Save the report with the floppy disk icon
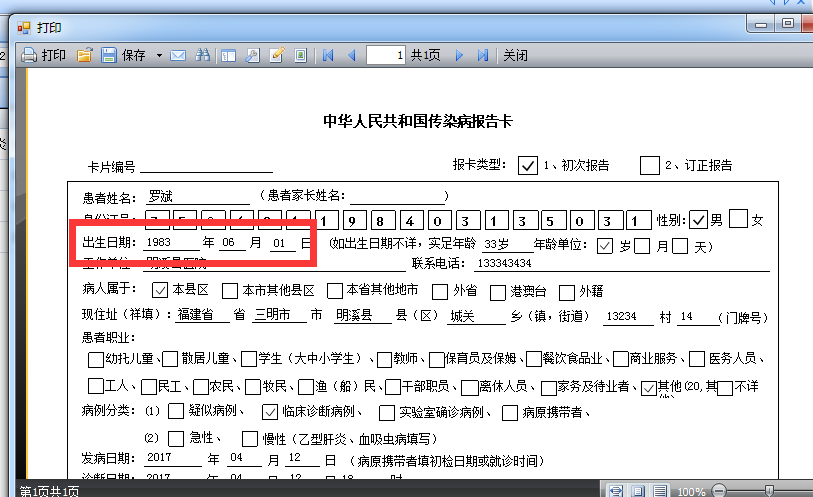 coord(108,55)
